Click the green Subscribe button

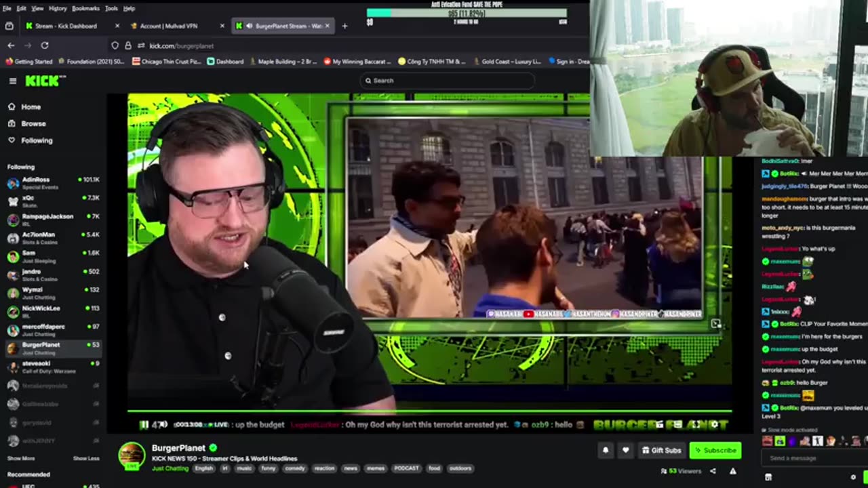click(715, 450)
